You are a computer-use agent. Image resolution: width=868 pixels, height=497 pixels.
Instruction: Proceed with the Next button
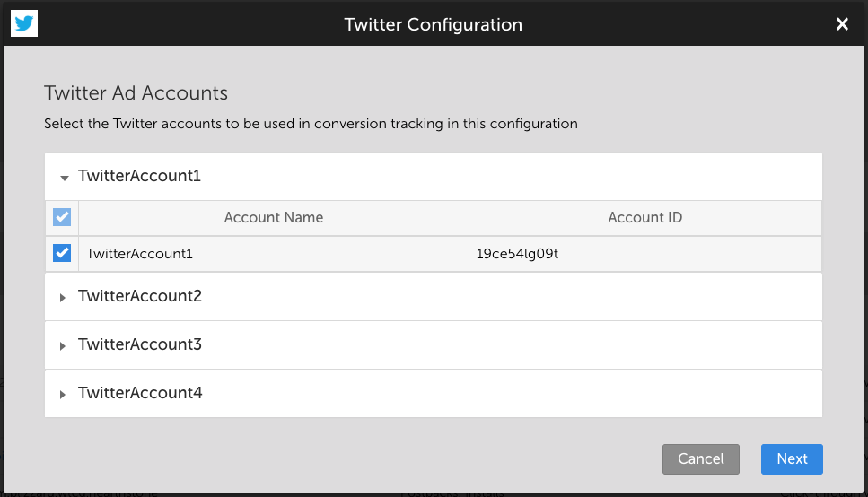coord(792,458)
